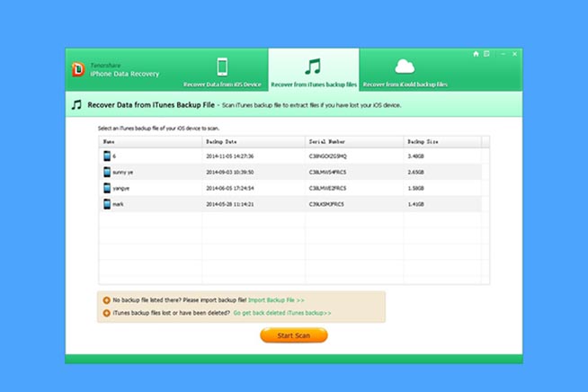Image resolution: width=588 pixels, height=392 pixels.
Task: Click the backup date 2014-11-05 14:27:36
Action: [230, 156]
